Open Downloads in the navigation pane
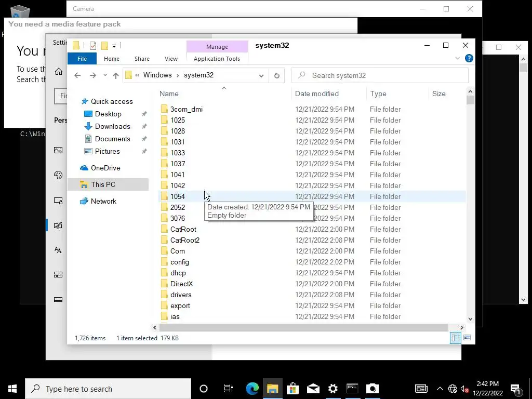The image size is (532, 399). 112,127
